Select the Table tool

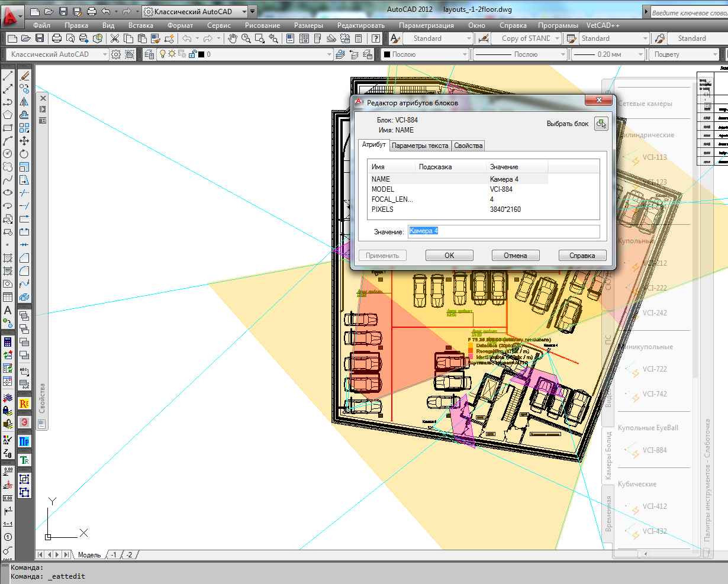[8, 297]
